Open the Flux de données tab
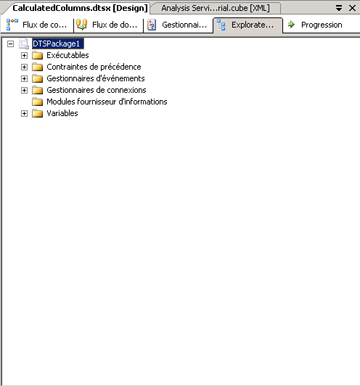 (107, 25)
